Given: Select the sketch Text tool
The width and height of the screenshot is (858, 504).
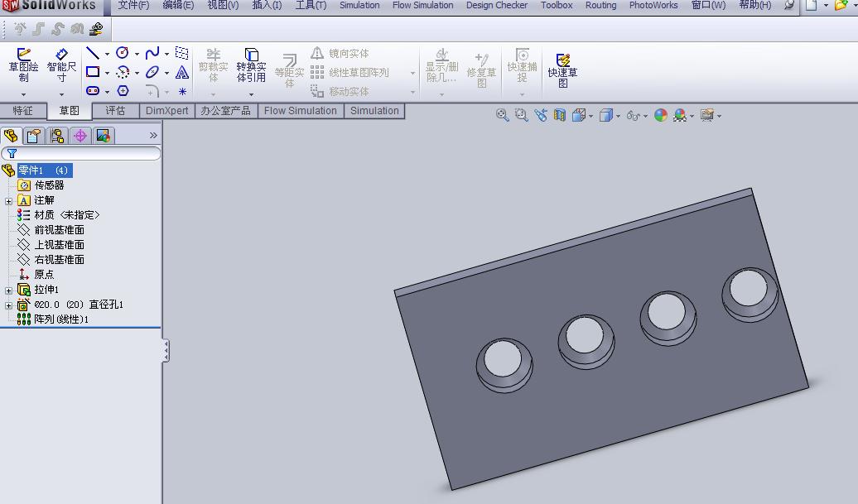Looking at the screenshot, I should [x=182, y=72].
